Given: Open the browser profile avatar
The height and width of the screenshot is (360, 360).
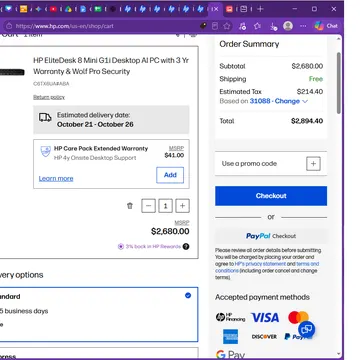Looking at the screenshot, I should (288, 26).
